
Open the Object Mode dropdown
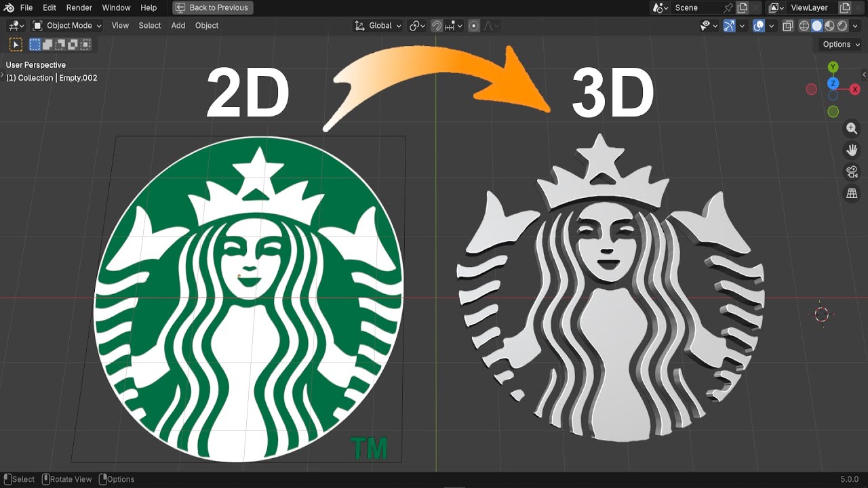pyautogui.click(x=67, y=25)
